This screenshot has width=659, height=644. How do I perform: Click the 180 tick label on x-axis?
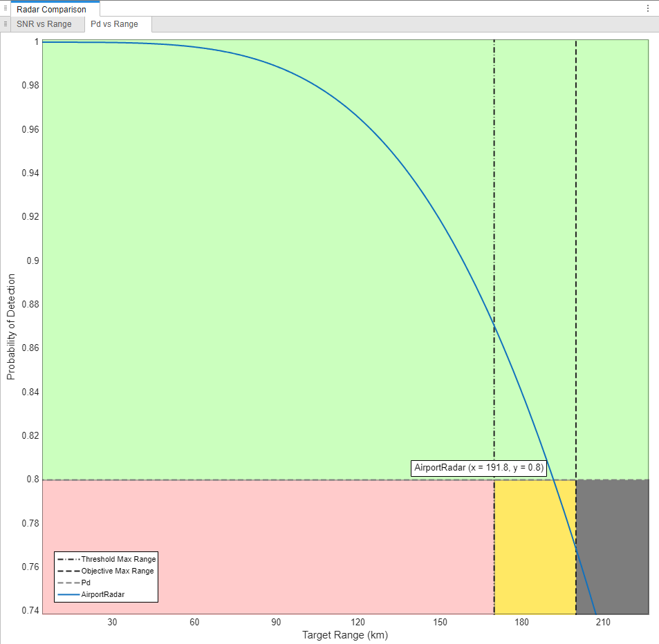(x=521, y=623)
